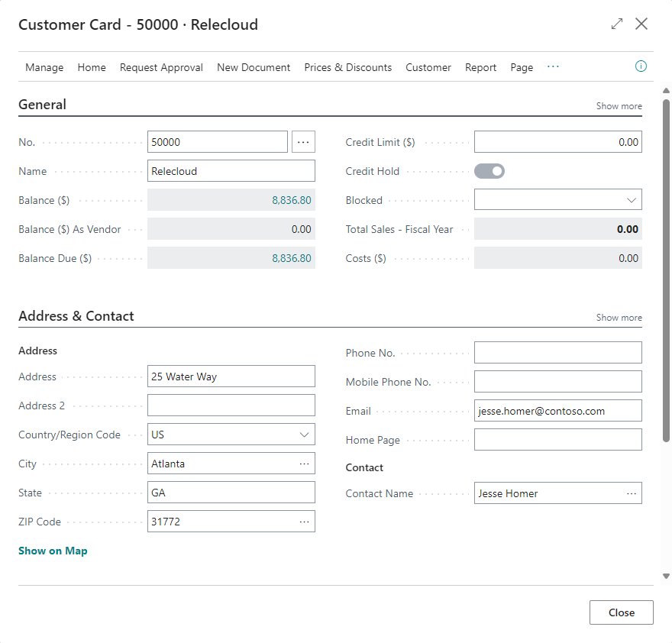The width and height of the screenshot is (672, 643).
Task: Open the Country/Region Code dropdown arrow
Action: coord(304,435)
